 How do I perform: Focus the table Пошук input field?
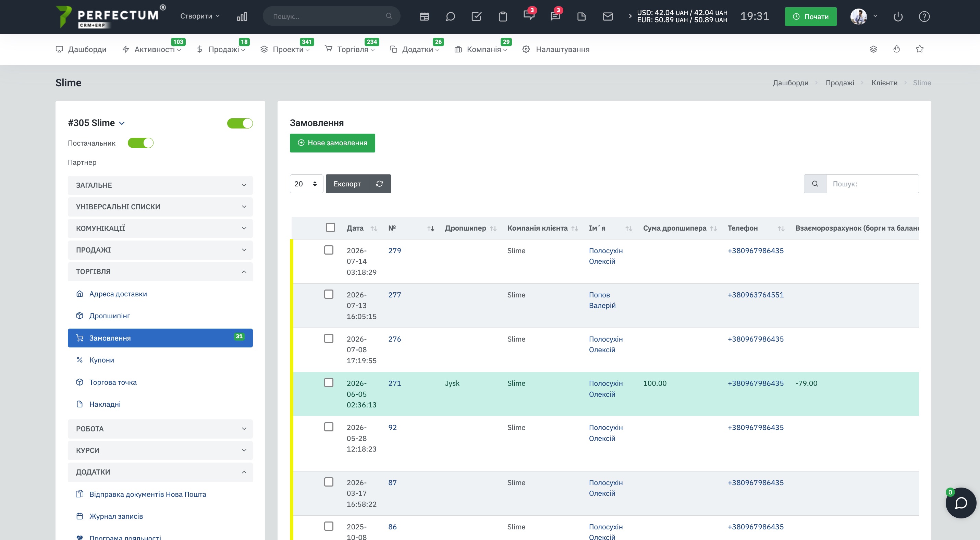[872, 184]
